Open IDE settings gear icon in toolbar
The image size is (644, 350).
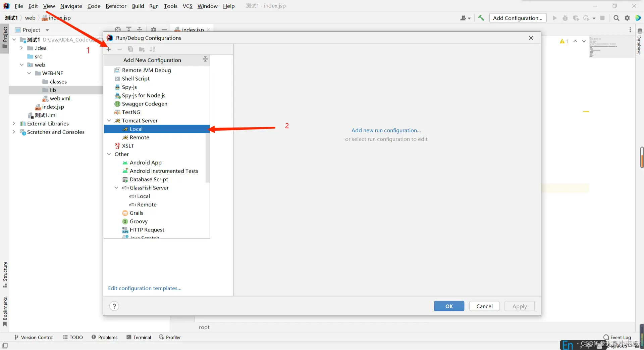[x=627, y=18]
